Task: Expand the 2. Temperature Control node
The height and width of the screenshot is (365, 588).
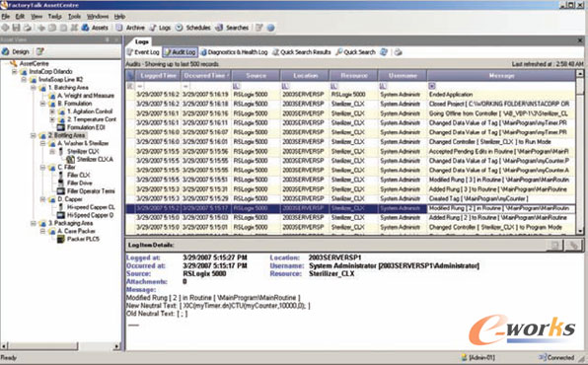Action: tap(52, 119)
